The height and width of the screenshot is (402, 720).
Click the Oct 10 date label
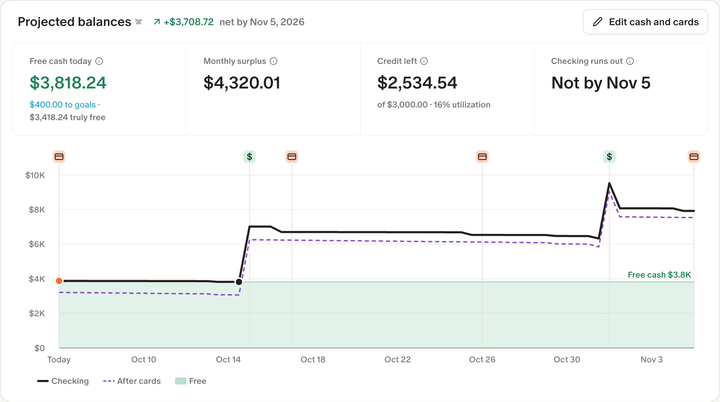point(144,359)
